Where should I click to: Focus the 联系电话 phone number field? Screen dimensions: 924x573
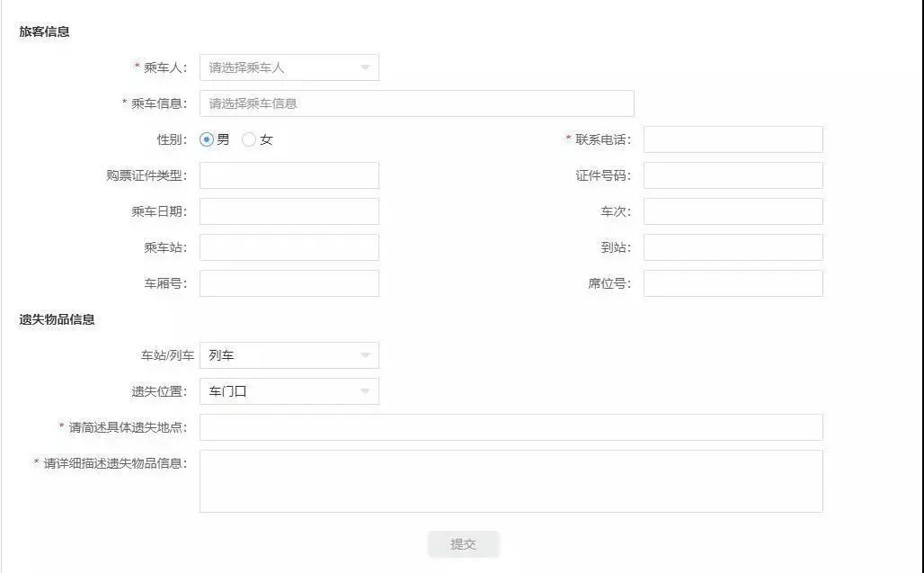[x=733, y=139]
